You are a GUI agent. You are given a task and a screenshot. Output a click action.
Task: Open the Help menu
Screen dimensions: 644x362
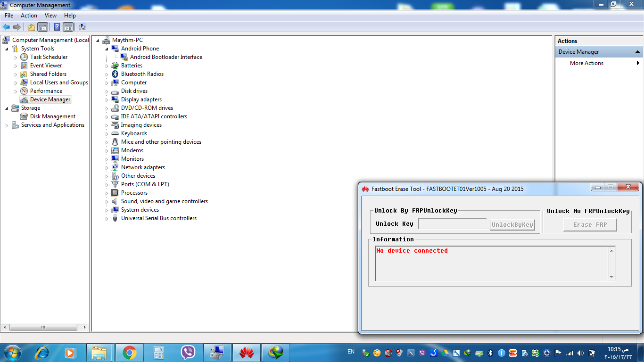[70, 16]
